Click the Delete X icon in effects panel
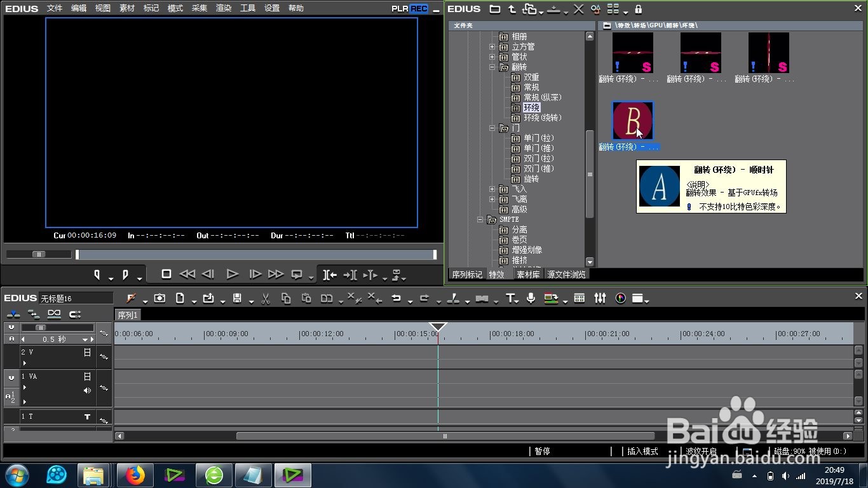The height and width of the screenshot is (488, 868). point(578,9)
